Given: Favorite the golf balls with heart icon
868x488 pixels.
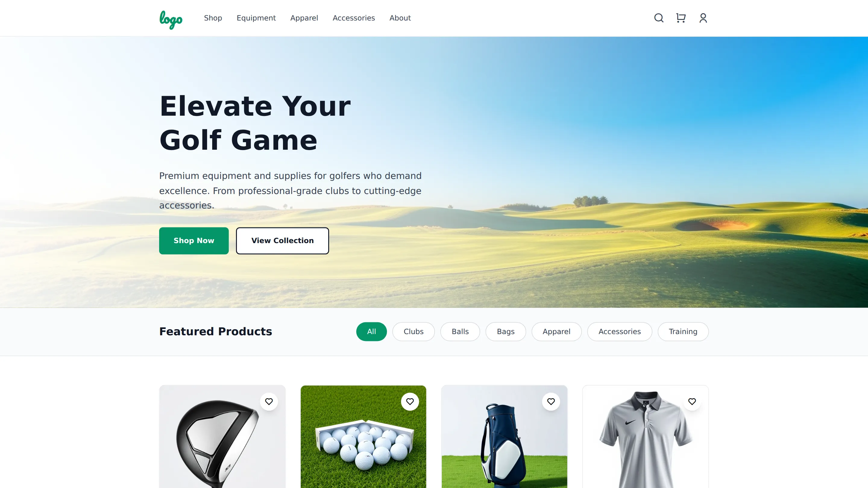Looking at the screenshot, I should (x=410, y=402).
